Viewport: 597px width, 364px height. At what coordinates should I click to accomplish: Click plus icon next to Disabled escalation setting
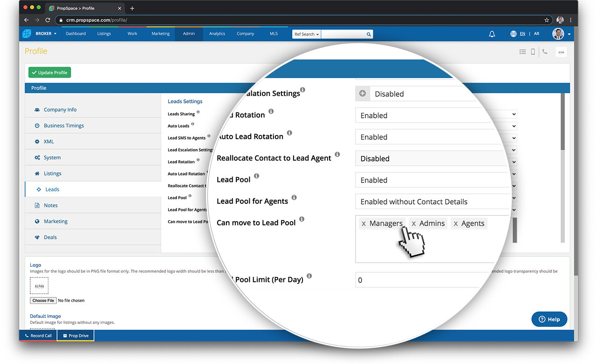pyautogui.click(x=363, y=94)
